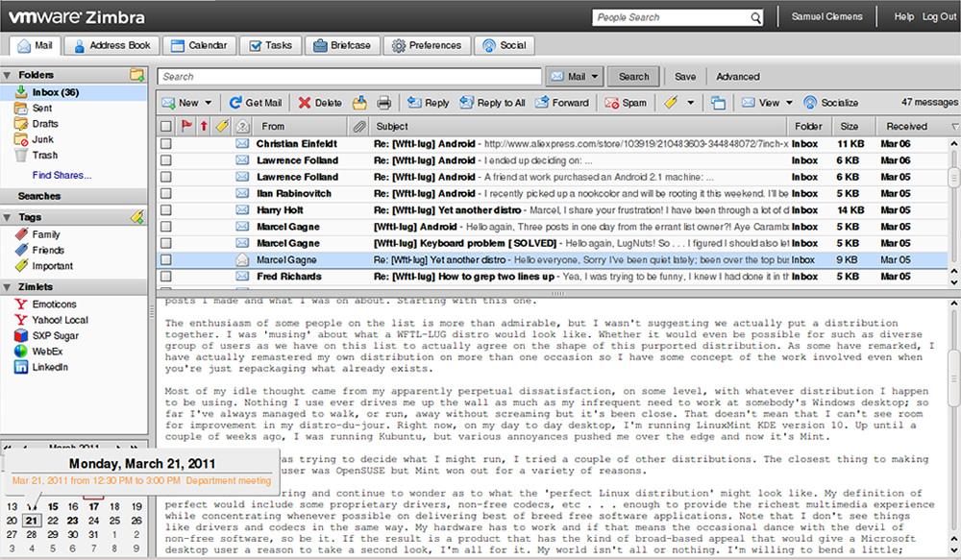Sort by priority arrow column header

(x=204, y=126)
